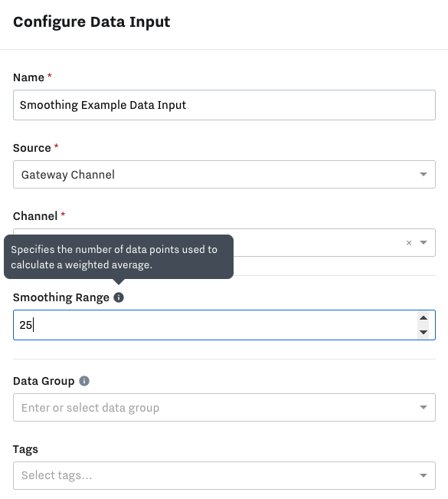The width and height of the screenshot is (448, 499).
Task: Click into the Name text field
Action: 224,105
